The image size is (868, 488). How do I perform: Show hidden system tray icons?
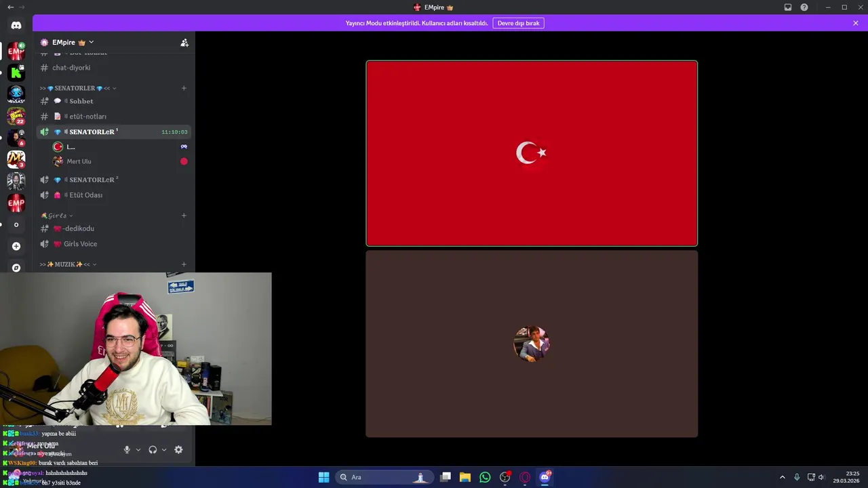tap(782, 477)
